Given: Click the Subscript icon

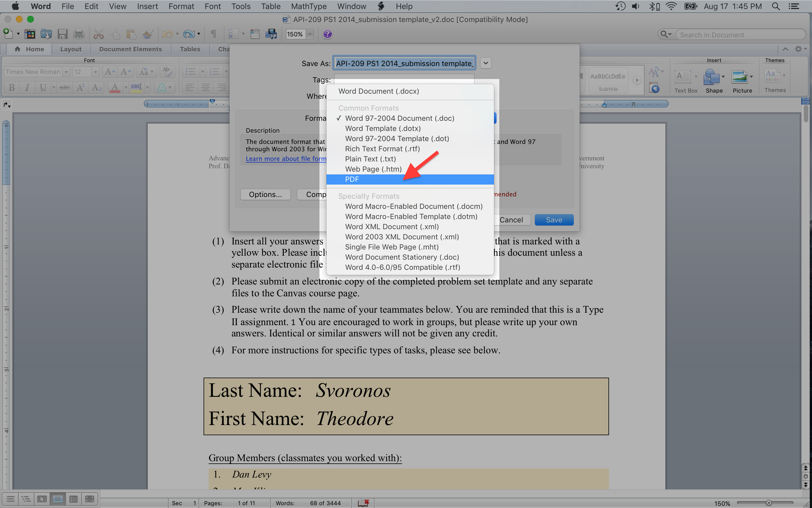Looking at the screenshot, I should point(97,88).
